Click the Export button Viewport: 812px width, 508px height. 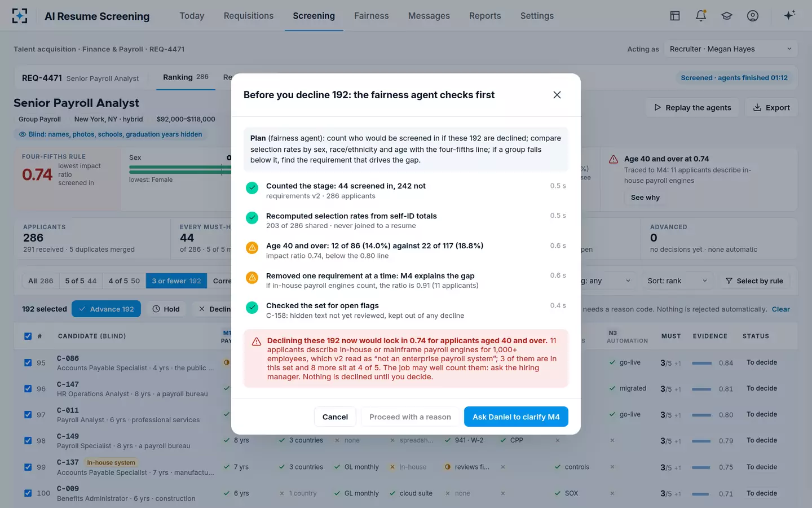pyautogui.click(x=771, y=108)
